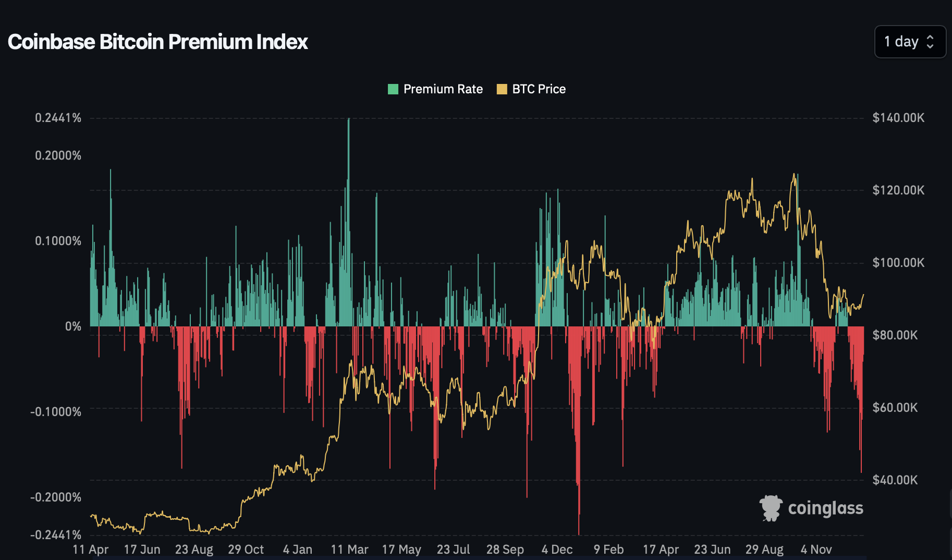Image resolution: width=952 pixels, height=560 pixels.
Task: Open the coinglass watermark text link
Action: coord(825,508)
